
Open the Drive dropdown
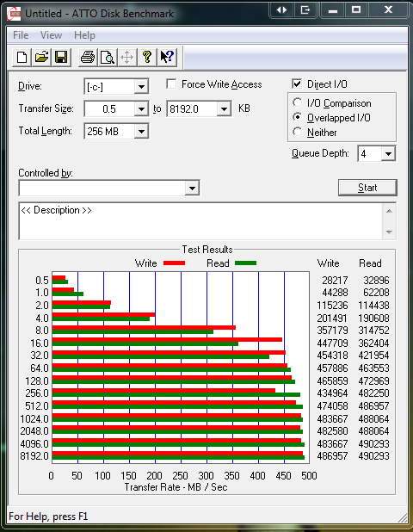(141, 87)
